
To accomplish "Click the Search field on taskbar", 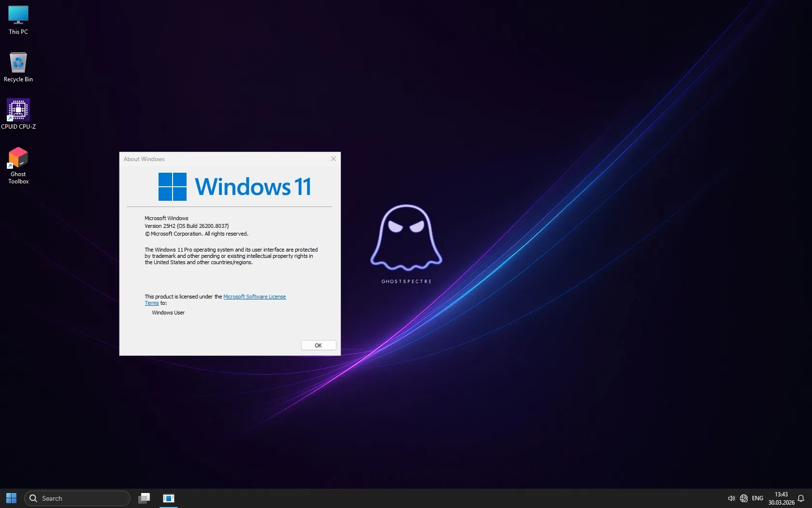I will [77, 498].
